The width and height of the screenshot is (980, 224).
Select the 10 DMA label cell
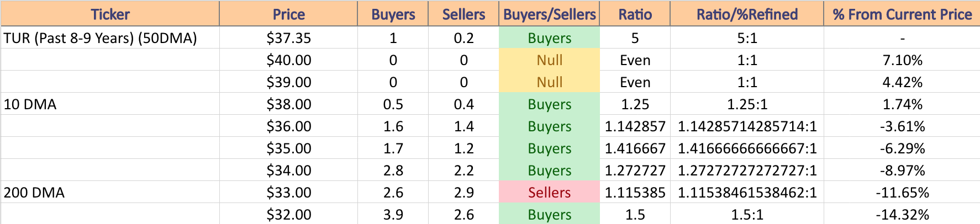[110, 104]
